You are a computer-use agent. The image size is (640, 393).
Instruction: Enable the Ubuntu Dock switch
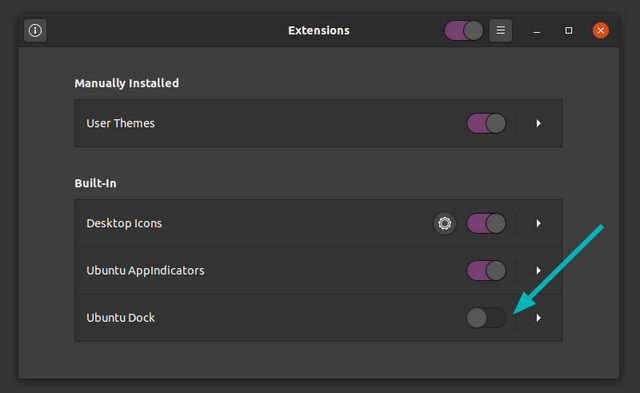tap(486, 318)
